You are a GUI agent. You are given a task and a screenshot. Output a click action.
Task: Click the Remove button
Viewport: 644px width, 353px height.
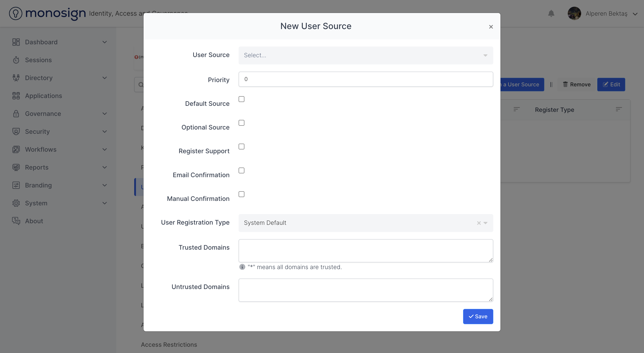[576, 85]
